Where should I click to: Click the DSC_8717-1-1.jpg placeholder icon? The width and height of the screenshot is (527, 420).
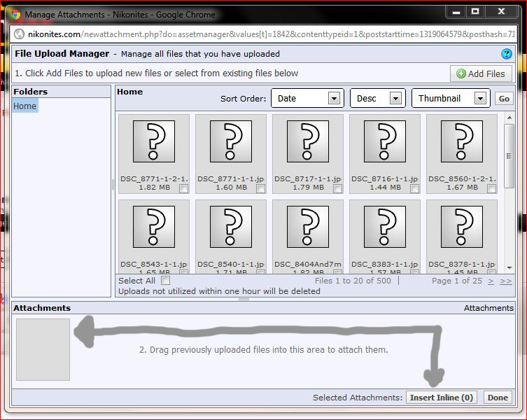308,141
